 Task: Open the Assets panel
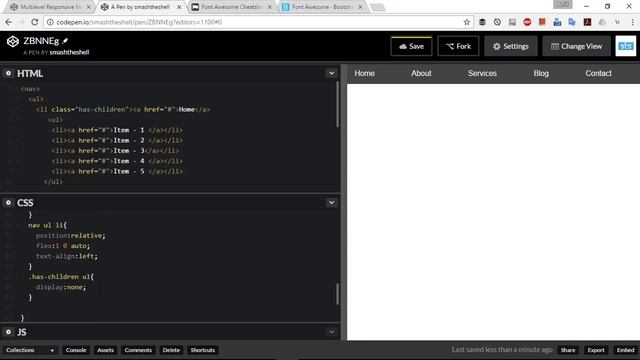[105, 350]
